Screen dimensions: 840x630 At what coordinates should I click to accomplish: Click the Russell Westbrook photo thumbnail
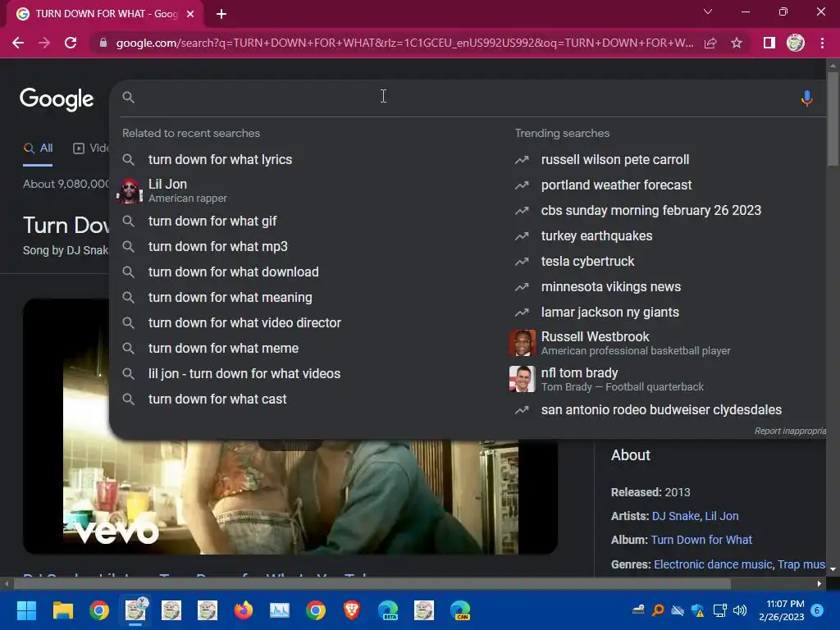[x=523, y=344]
